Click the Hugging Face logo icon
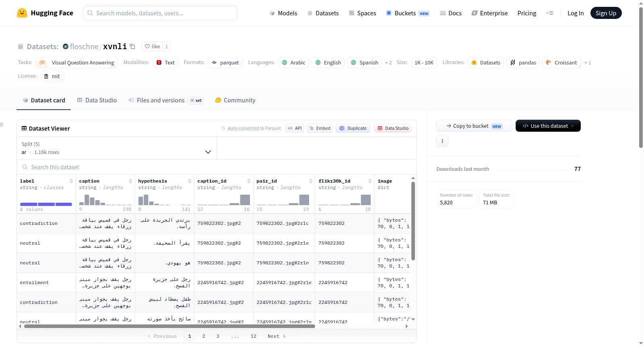This screenshot has width=644, height=347. pyautogui.click(x=22, y=13)
